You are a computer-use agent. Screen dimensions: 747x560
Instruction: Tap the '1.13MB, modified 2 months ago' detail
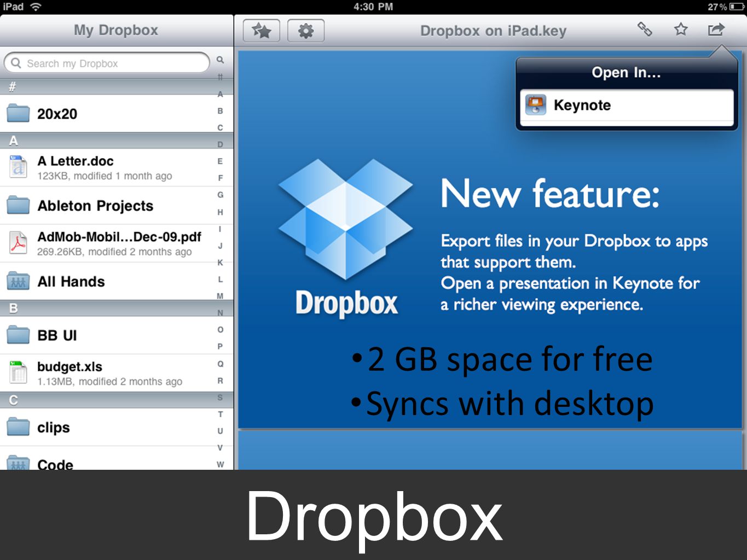tap(109, 382)
